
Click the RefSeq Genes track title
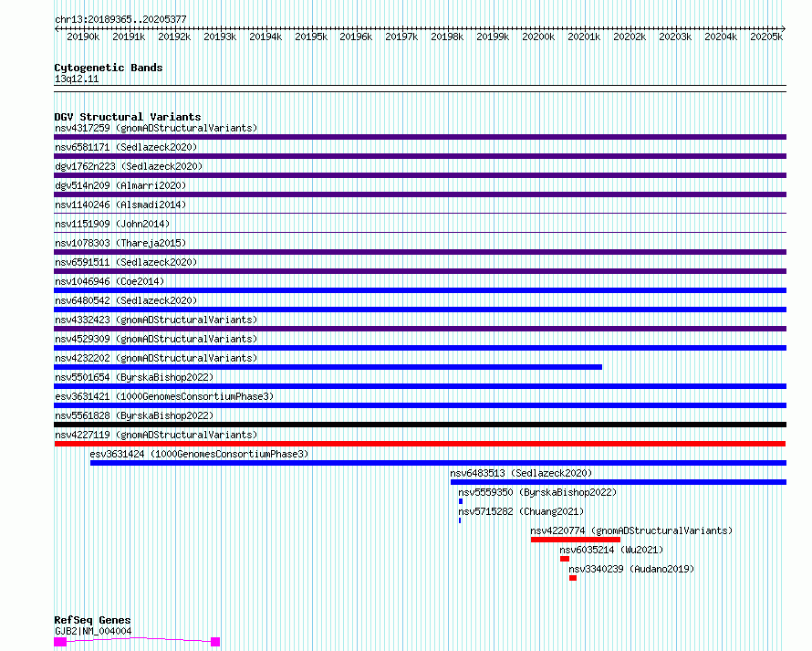tap(92, 620)
